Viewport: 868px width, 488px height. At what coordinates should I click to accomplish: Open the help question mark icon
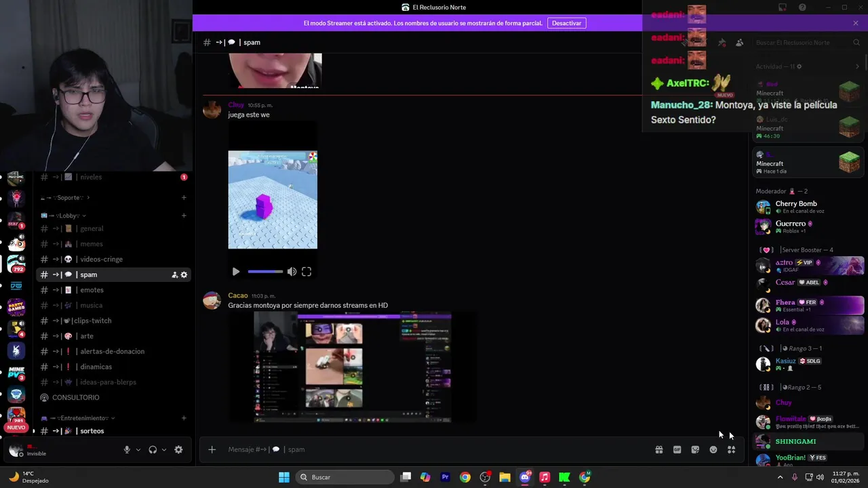[x=802, y=7]
